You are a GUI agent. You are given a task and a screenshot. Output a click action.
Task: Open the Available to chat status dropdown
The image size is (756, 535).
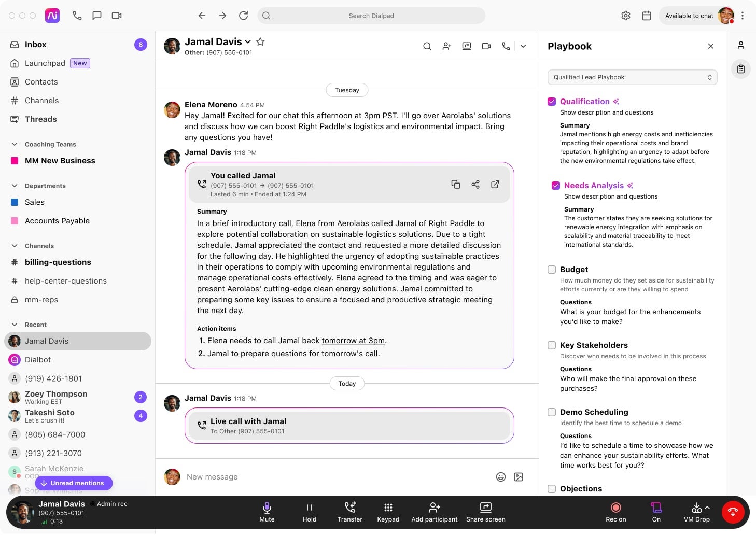689,16
